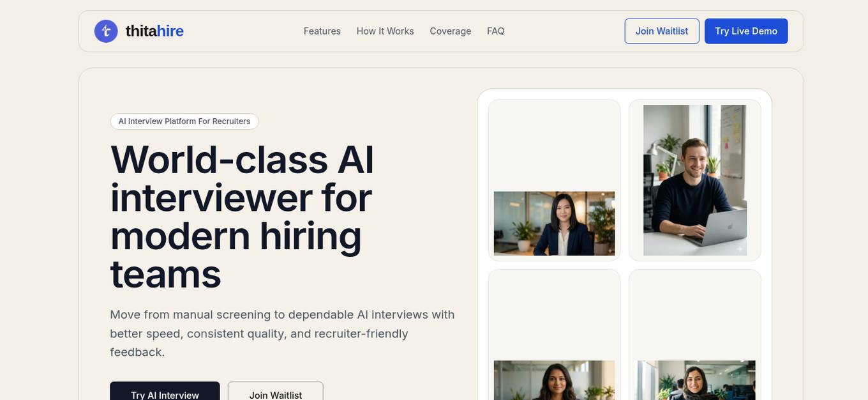Launch Try Live Demo from header

click(x=746, y=31)
